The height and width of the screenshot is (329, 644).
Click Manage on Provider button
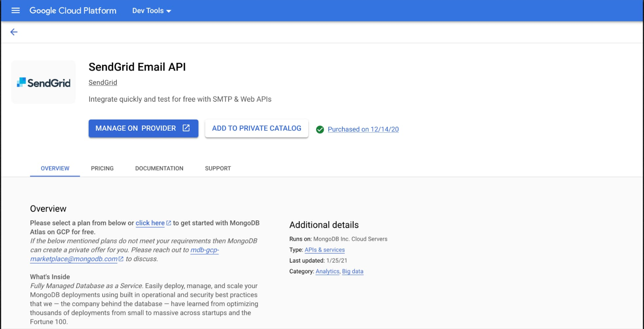pos(143,128)
